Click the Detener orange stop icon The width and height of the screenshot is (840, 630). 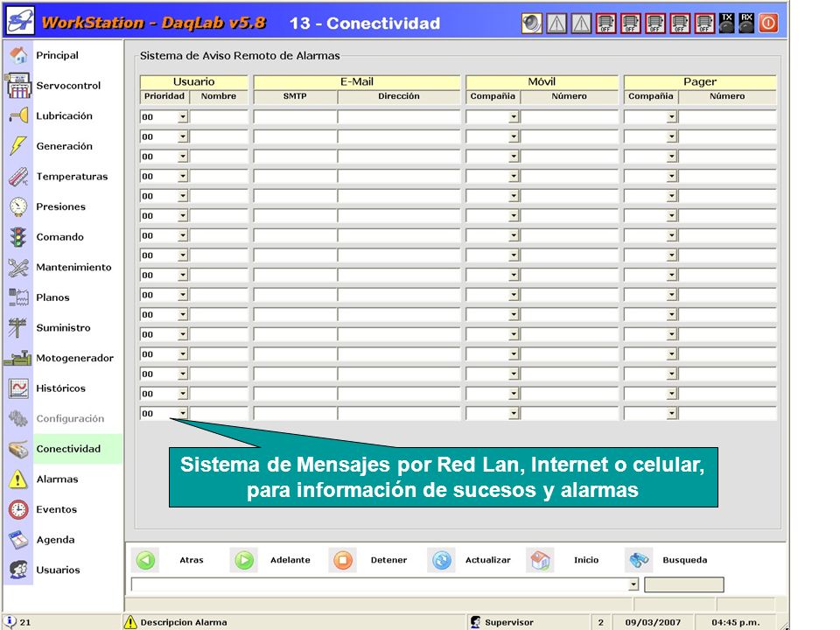point(343,560)
